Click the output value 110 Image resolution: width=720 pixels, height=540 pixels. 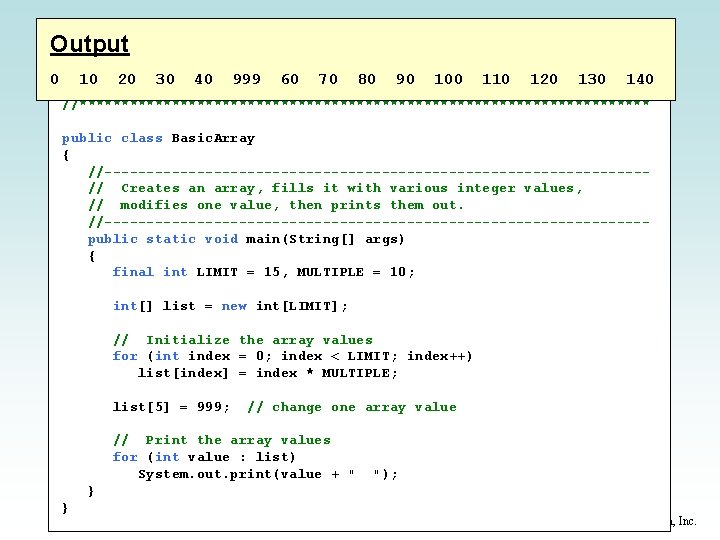click(495, 79)
